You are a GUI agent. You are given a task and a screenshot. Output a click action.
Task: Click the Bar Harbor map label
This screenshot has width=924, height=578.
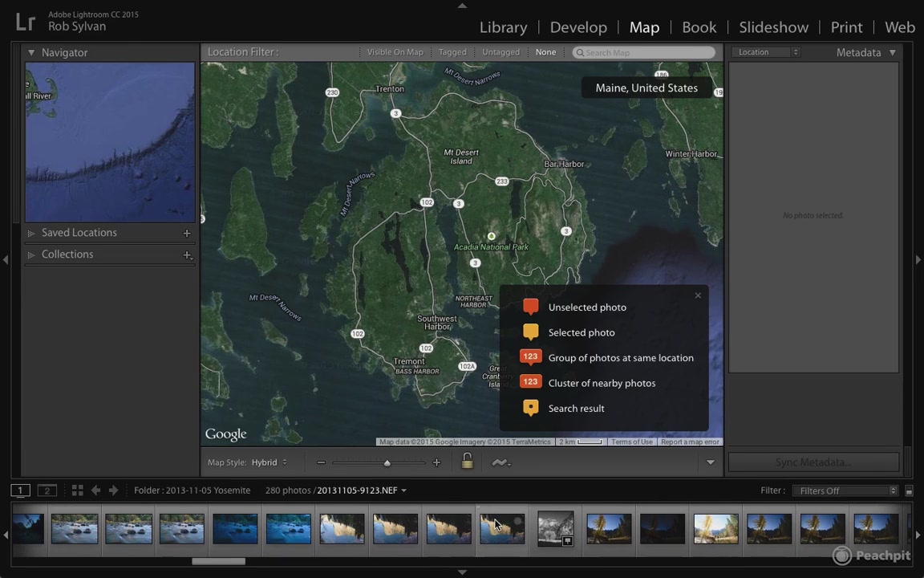click(564, 164)
